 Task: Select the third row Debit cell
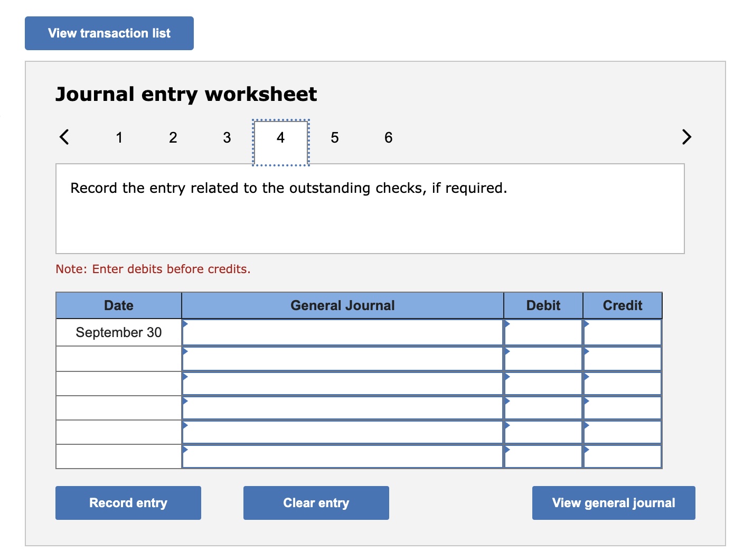(x=543, y=384)
